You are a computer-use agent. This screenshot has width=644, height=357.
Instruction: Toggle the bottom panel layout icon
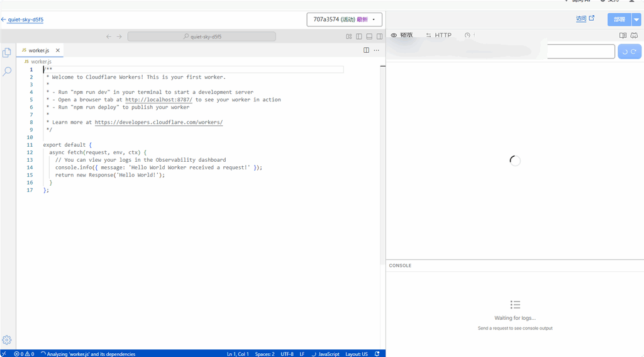pos(369,37)
